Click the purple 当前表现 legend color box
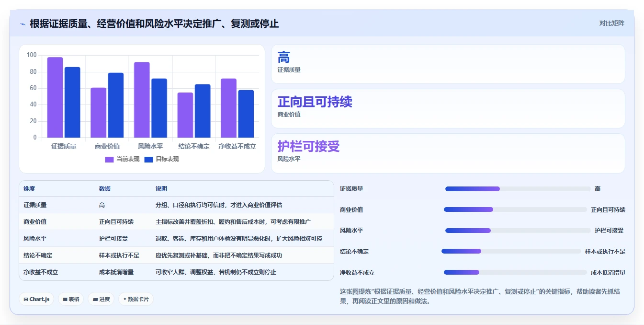Viewport: 644px width, 325px height. tap(109, 160)
